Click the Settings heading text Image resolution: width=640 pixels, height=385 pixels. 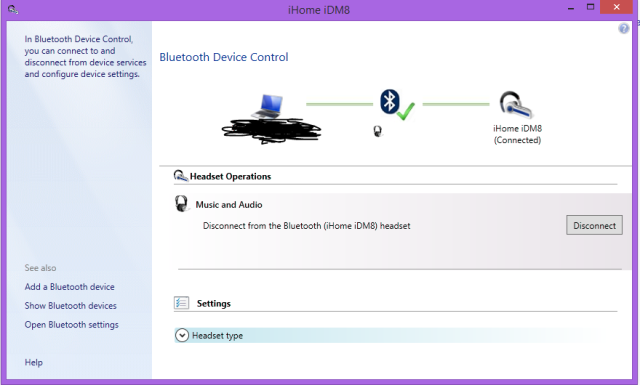pyautogui.click(x=213, y=303)
